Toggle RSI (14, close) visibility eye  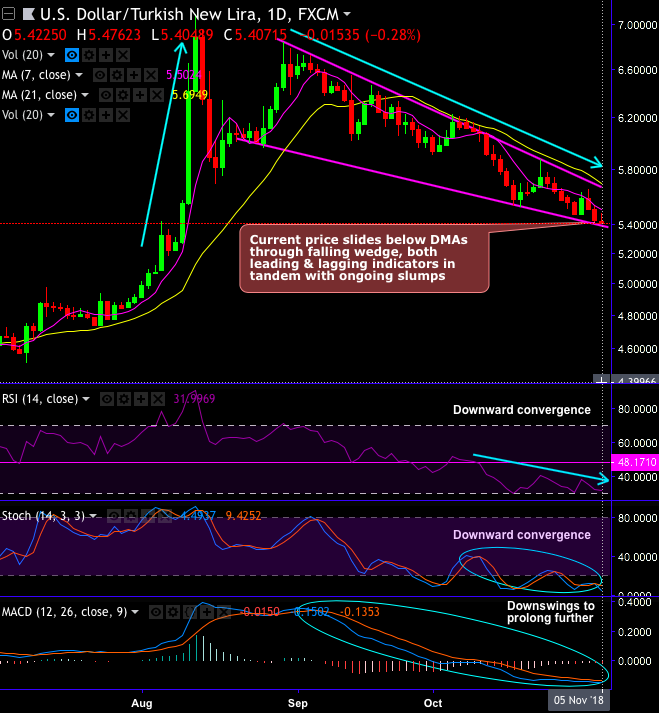point(107,400)
